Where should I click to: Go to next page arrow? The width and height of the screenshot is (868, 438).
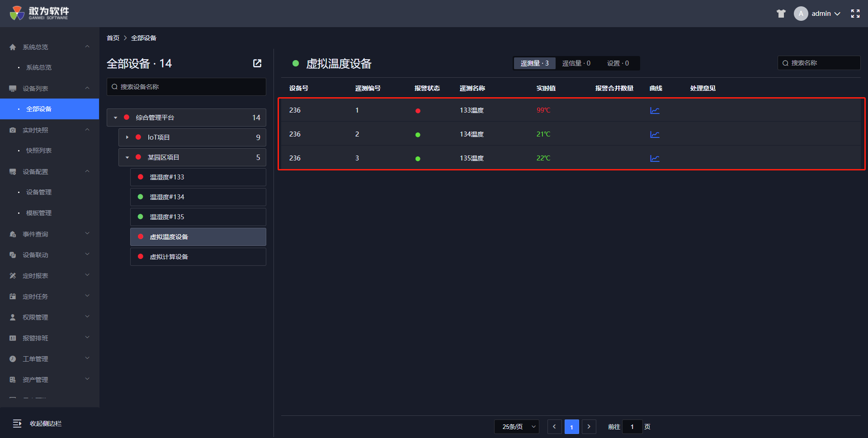(589, 427)
